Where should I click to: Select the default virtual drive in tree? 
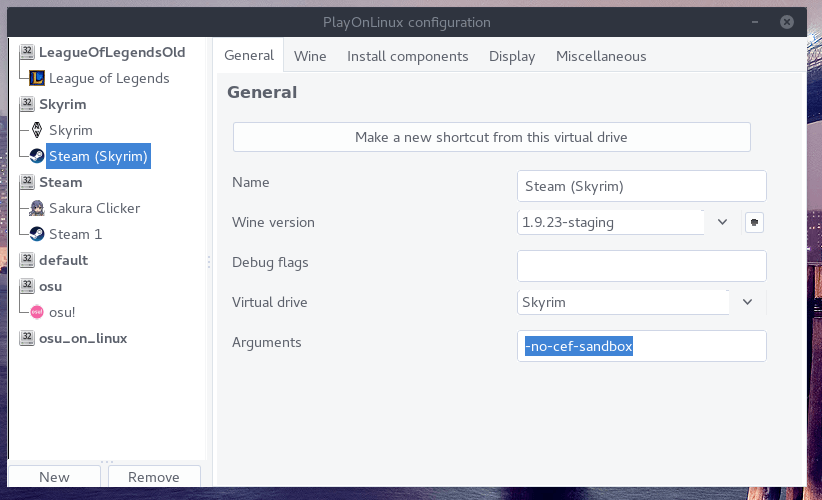click(63, 260)
